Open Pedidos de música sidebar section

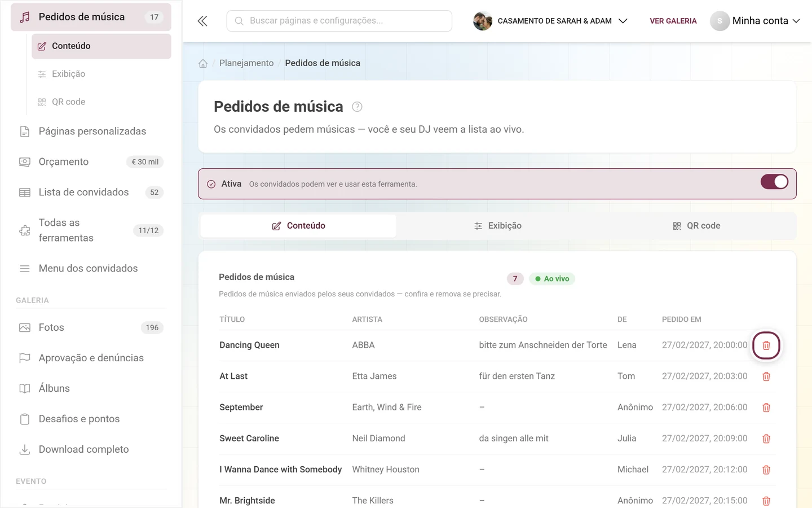tap(91, 17)
